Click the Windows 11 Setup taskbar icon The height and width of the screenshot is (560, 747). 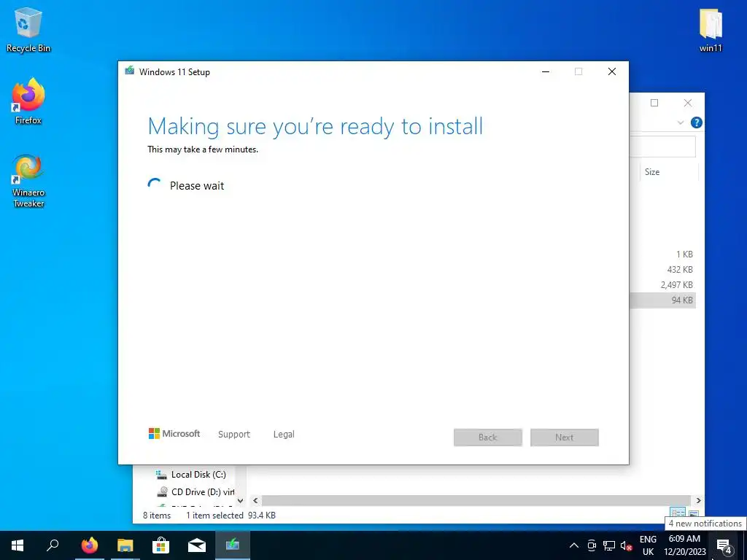(x=233, y=545)
